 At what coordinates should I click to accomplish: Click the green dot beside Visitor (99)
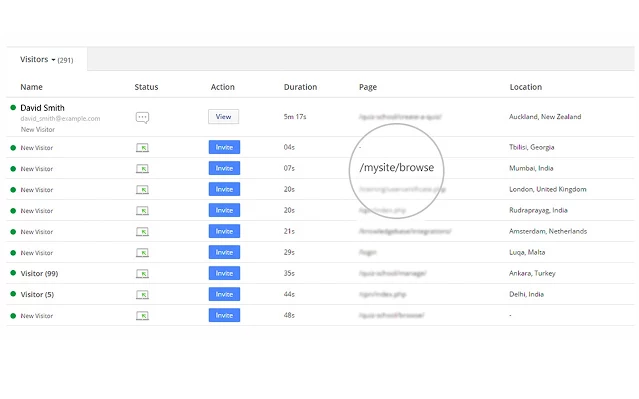click(x=13, y=273)
